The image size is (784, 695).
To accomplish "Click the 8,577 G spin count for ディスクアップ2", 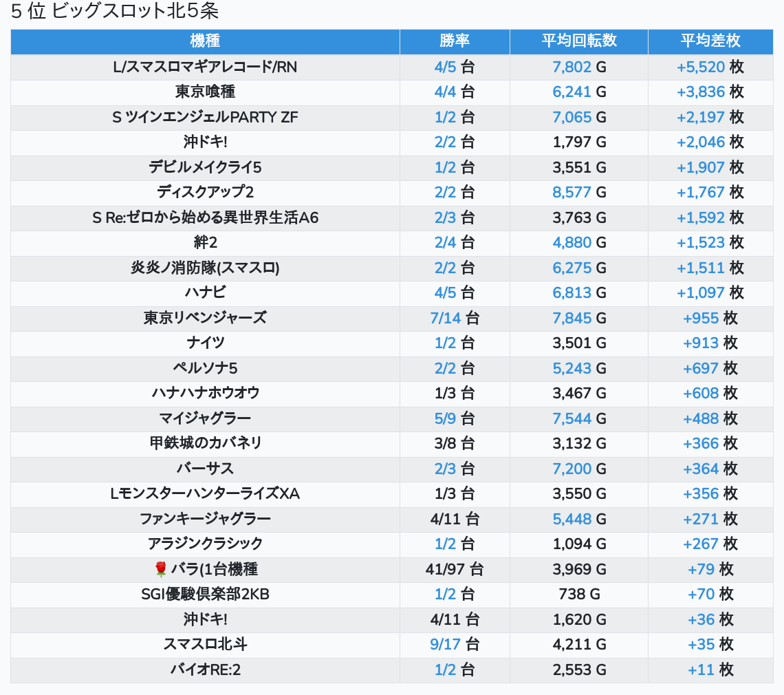I will [571, 192].
